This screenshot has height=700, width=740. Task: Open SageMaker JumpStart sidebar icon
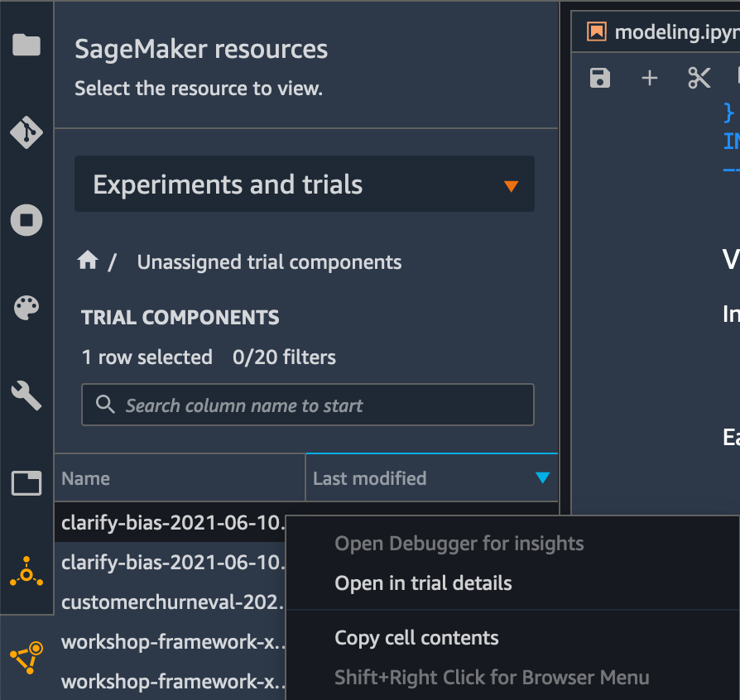coord(26,571)
